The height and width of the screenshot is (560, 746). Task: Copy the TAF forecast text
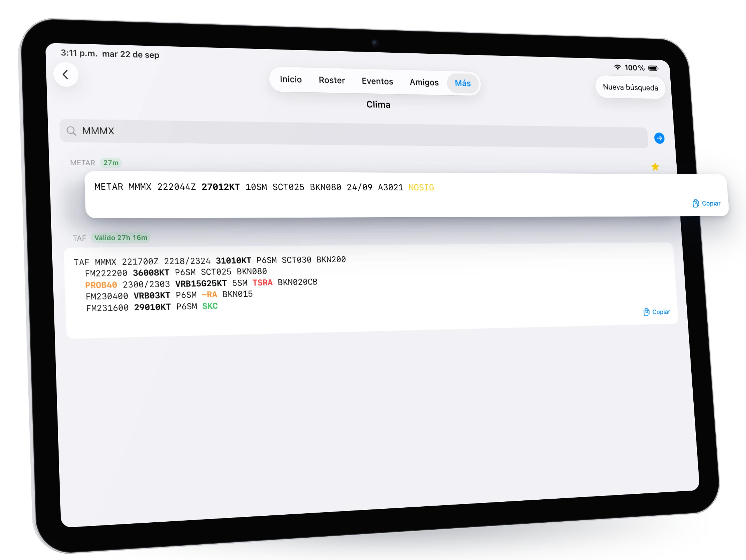(656, 312)
